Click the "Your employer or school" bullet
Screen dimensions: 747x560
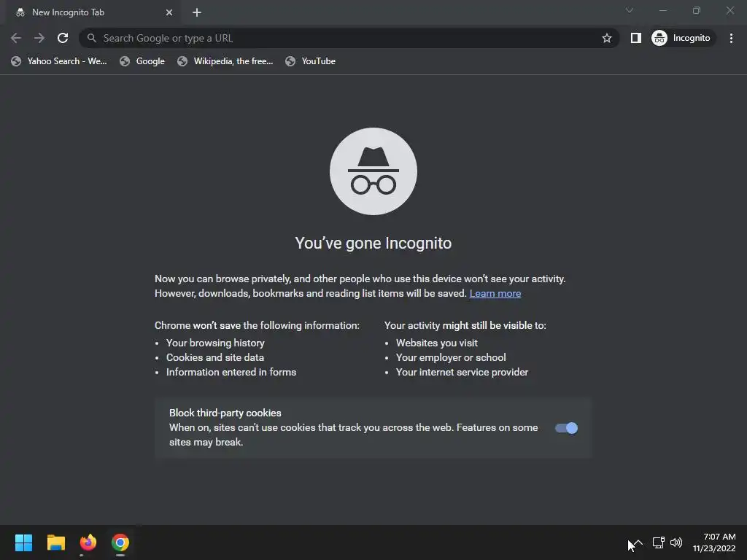coord(451,357)
